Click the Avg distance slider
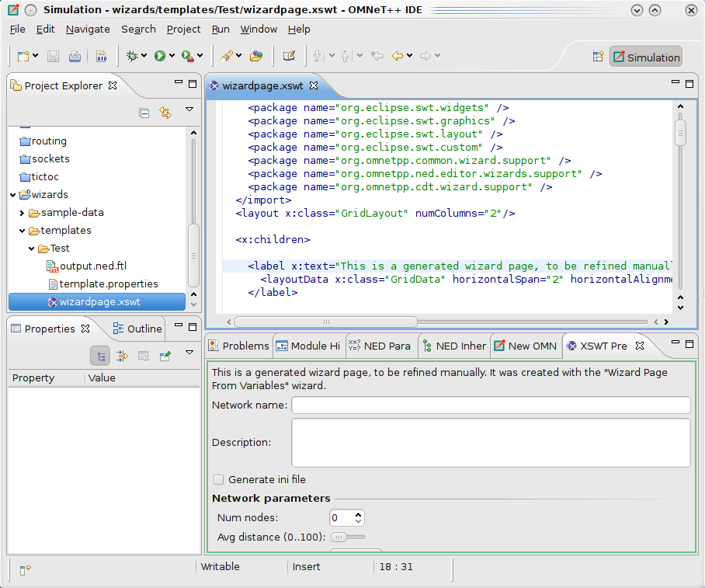The width and height of the screenshot is (705, 588). click(x=348, y=538)
